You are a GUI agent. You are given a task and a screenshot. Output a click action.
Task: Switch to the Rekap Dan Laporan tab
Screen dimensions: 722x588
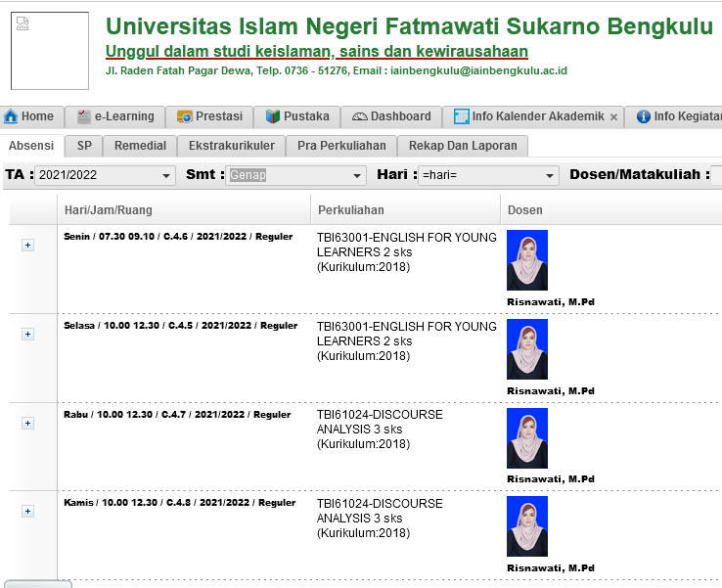463,146
